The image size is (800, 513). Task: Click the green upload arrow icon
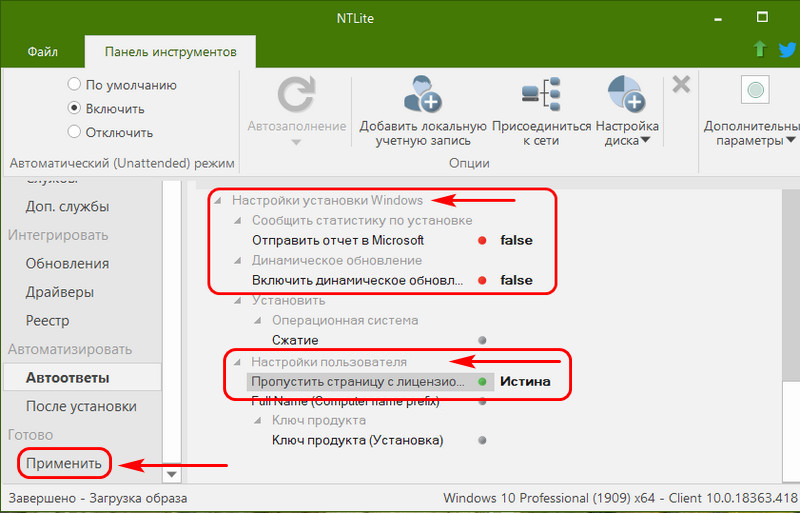[760, 50]
